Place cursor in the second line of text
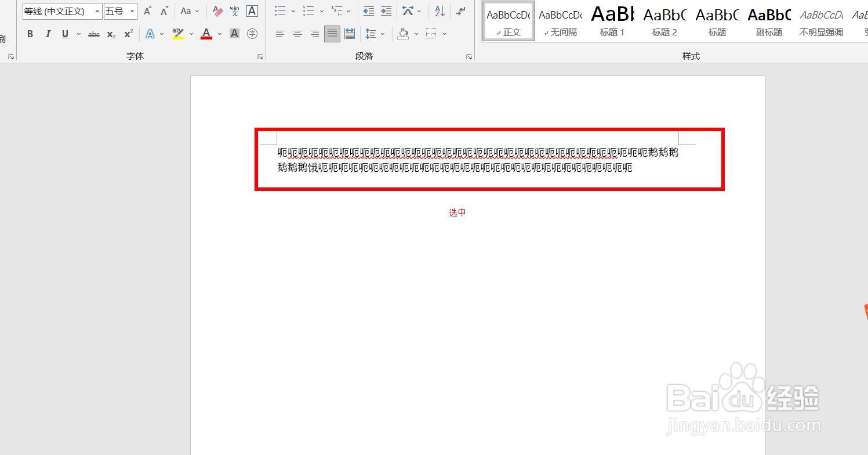The image size is (868, 455). point(455,168)
